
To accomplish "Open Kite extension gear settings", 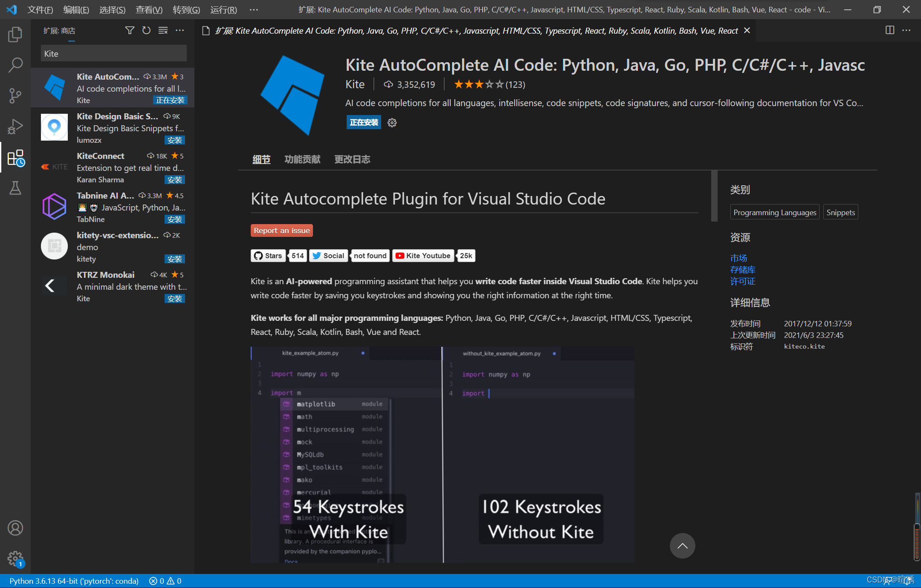I will 392,123.
